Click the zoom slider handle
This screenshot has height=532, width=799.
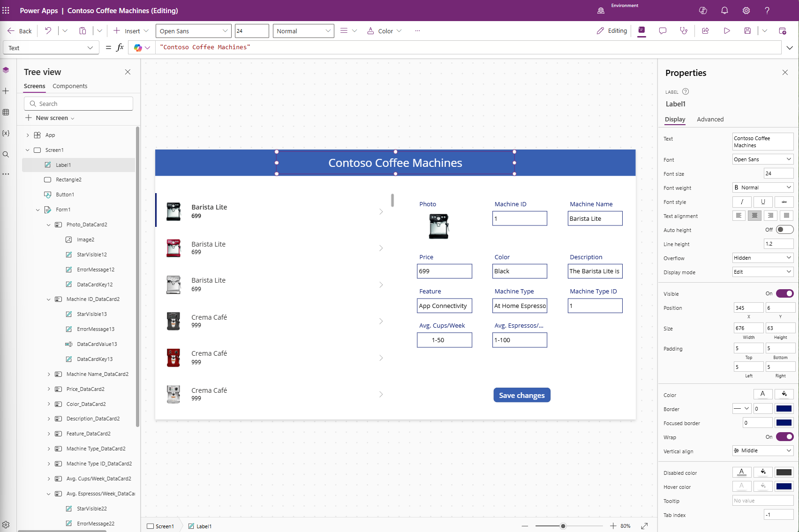[x=563, y=526]
